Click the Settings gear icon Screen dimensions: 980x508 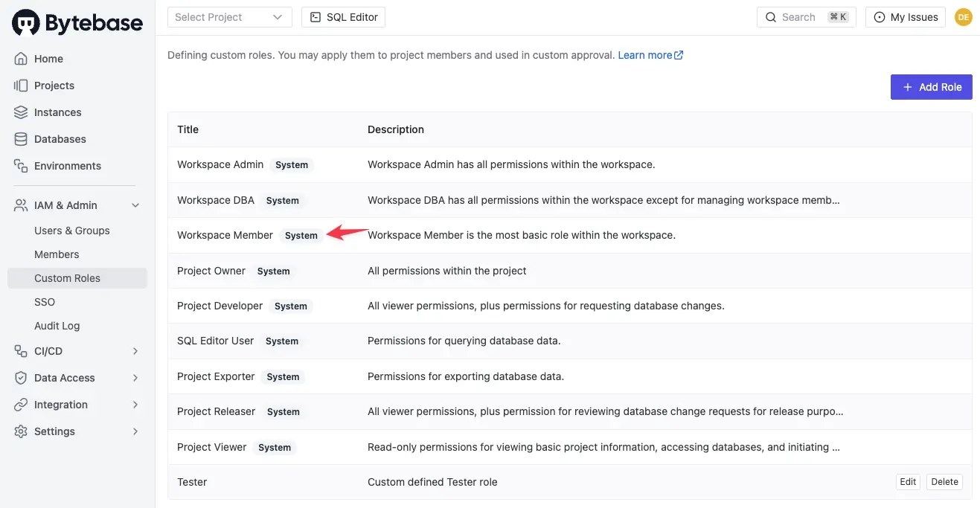tap(21, 431)
